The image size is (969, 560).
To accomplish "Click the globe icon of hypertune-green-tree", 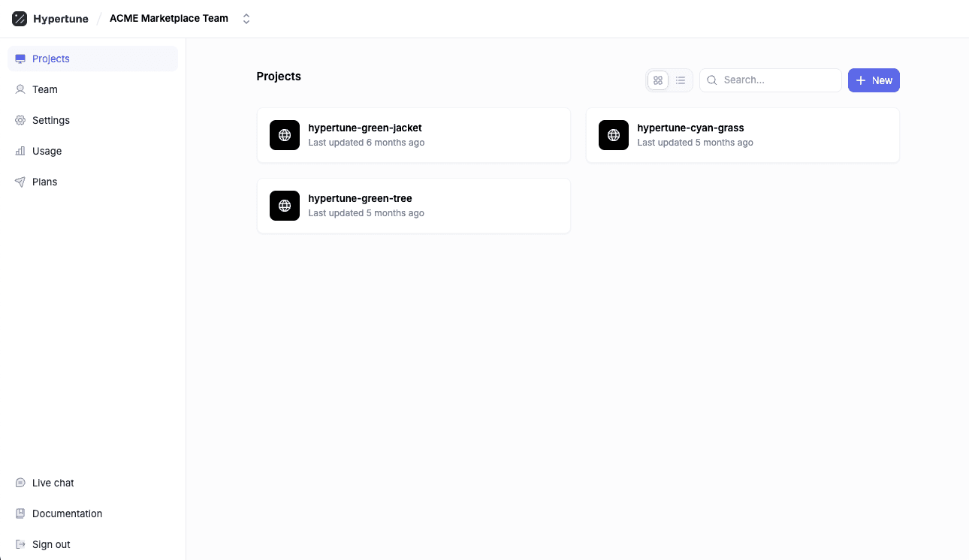I will point(285,206).
